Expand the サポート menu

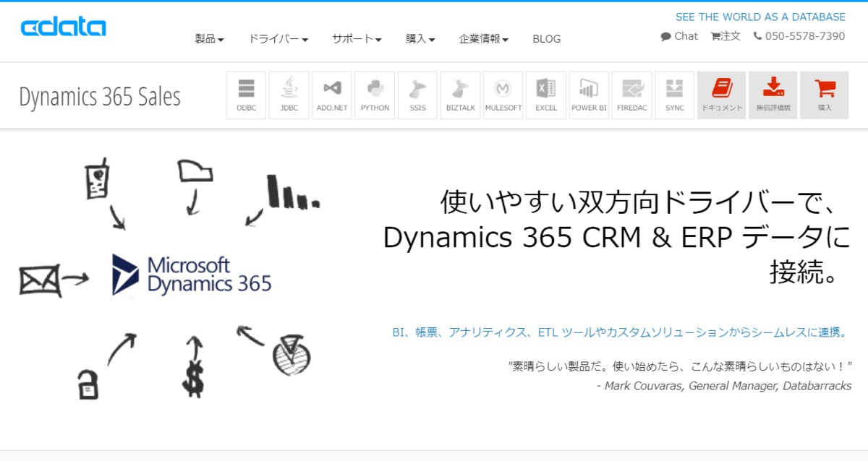tap(357, 39)
